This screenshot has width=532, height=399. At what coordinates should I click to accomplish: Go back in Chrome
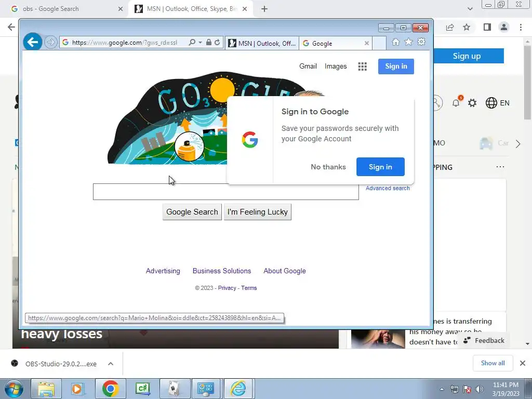click(11, 27)
